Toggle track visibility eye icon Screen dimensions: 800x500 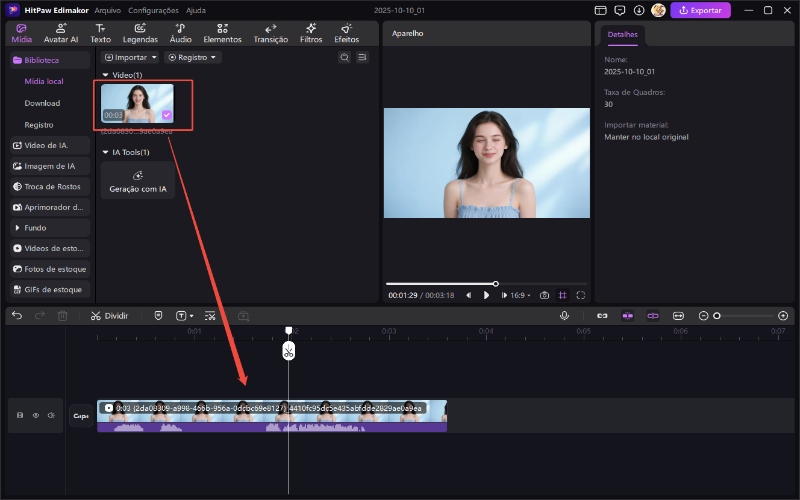35,415
